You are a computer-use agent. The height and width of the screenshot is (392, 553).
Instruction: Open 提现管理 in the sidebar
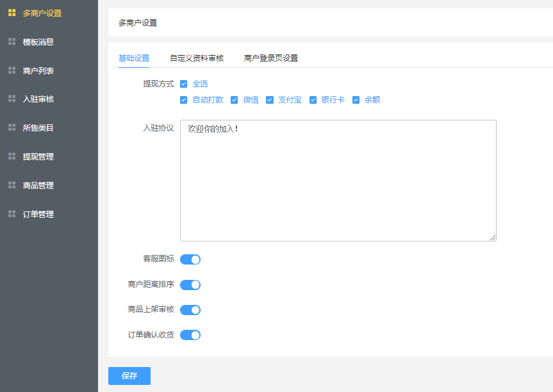tap(38, 156)
